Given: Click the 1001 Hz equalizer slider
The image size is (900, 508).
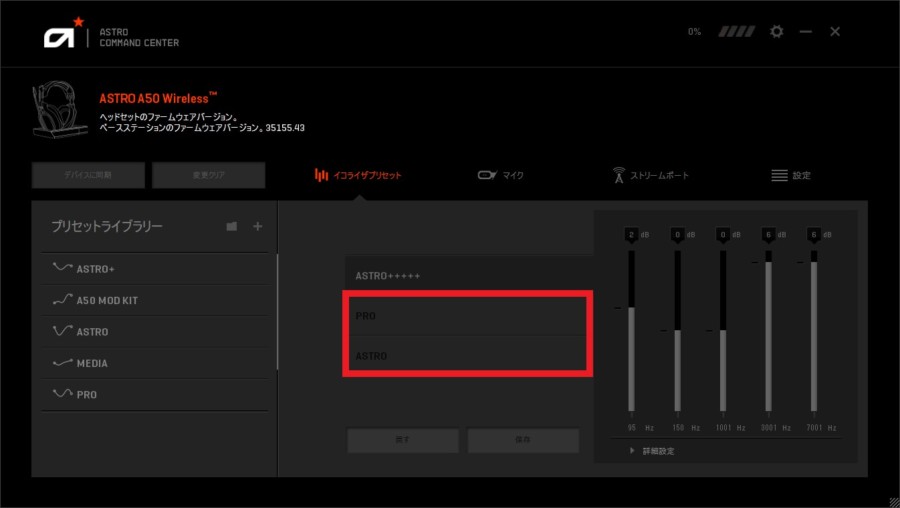Looking at the screenshot, I should click(723, 331).
